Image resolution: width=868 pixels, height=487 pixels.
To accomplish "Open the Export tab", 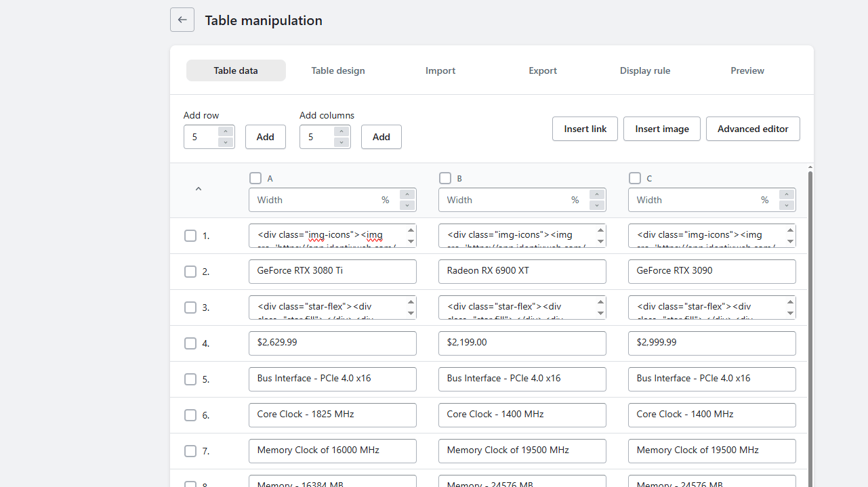I will click(543, 70).
